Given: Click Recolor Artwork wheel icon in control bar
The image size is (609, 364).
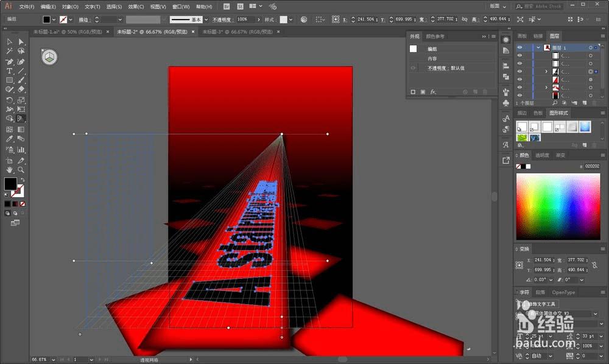Looking at the screenshot, I should point(304,19).
